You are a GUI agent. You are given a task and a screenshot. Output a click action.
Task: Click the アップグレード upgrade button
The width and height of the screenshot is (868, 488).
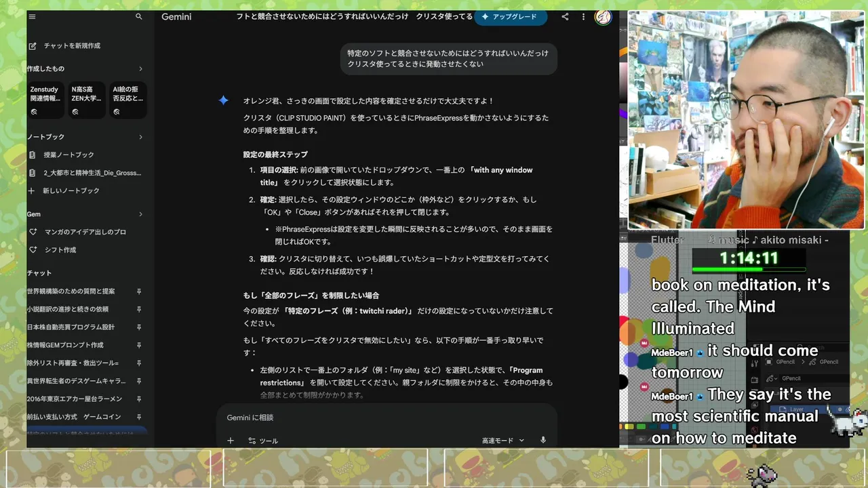[x=511, y=17]
